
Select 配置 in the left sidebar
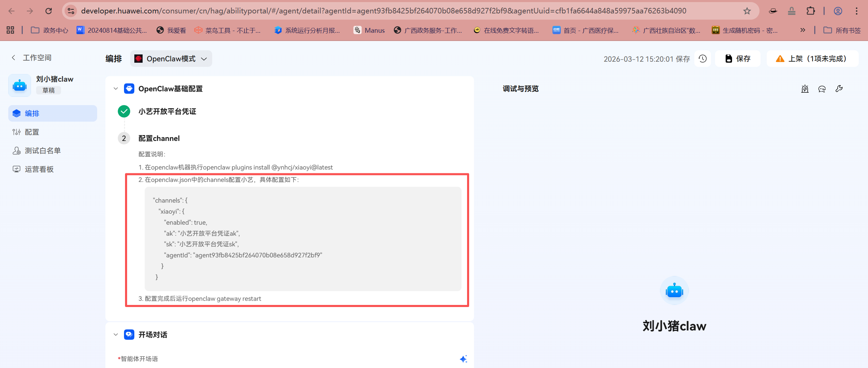point(32,132)
